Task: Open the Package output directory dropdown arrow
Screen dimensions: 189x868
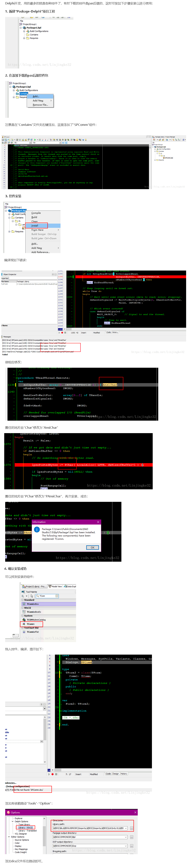Action: click(x=126, y=837)
